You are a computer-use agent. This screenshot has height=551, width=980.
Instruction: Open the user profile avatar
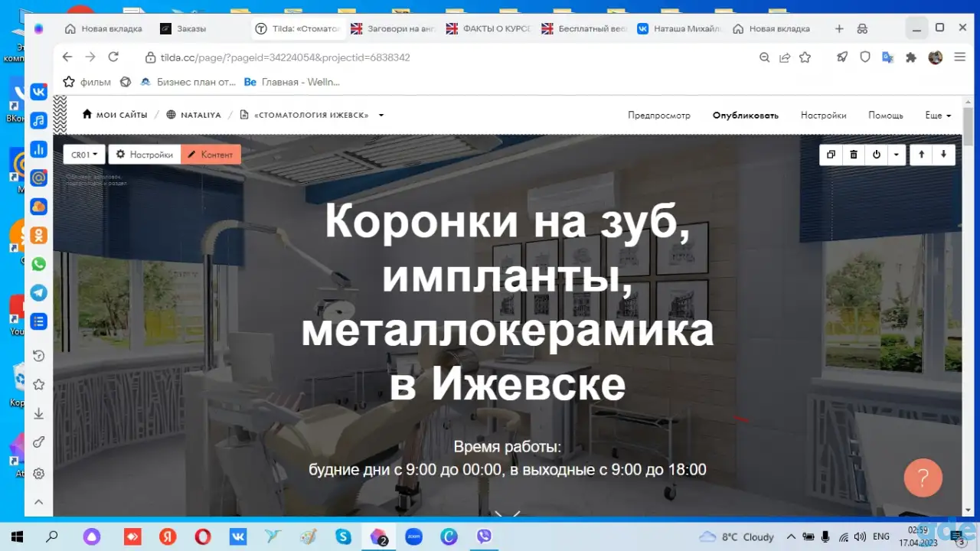click(x=935, y=57)
